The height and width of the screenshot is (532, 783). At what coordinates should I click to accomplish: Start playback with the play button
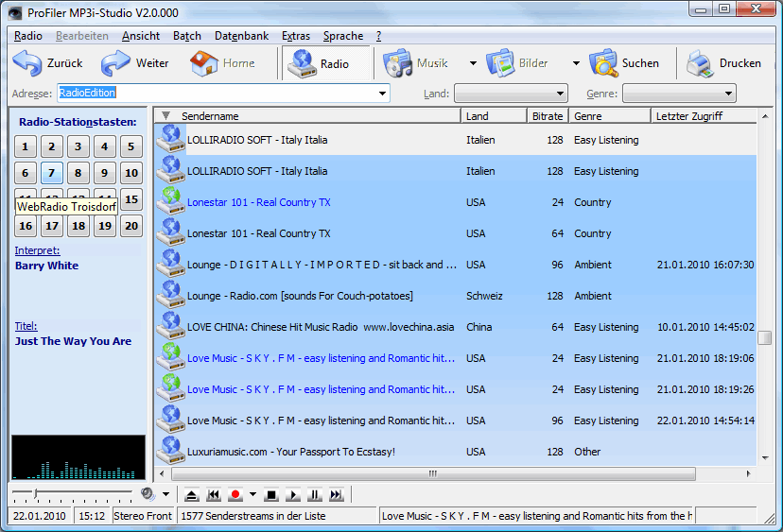(x=293, y=495)
